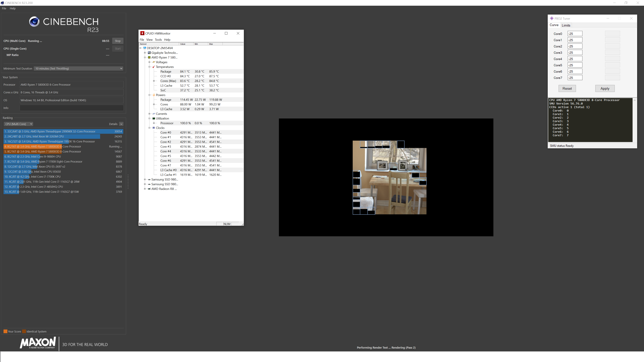
Task: Click the DESKTOP-2MJ54V4 computer icon
Action: [145, 48]
